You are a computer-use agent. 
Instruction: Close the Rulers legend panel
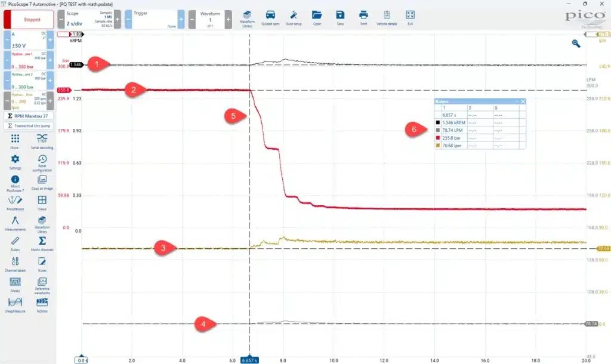click(x=523, y=101)
